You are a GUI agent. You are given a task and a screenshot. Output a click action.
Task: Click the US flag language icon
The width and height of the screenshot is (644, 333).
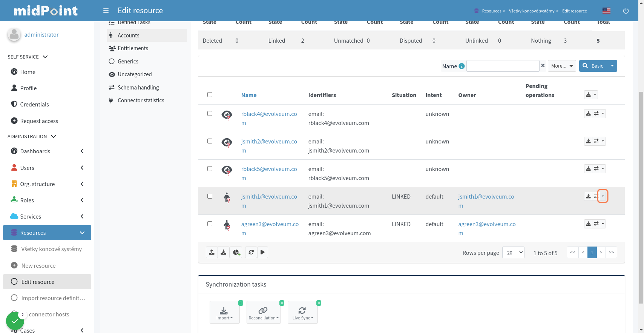tap(606, 11)
